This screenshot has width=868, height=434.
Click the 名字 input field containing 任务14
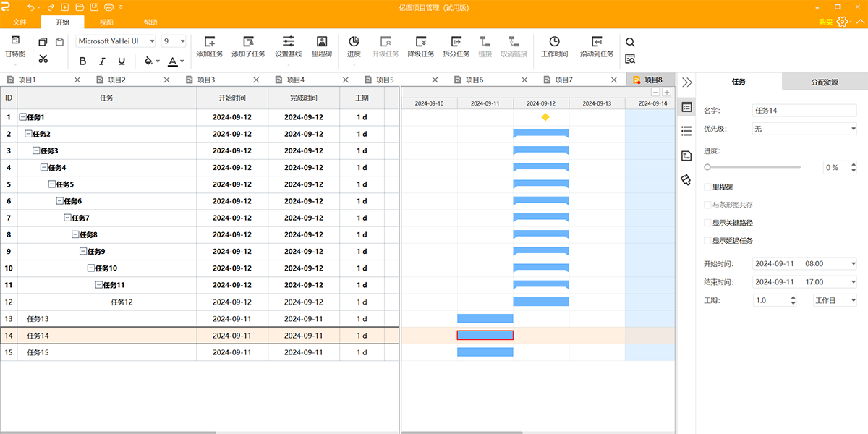tap(804, 111)
